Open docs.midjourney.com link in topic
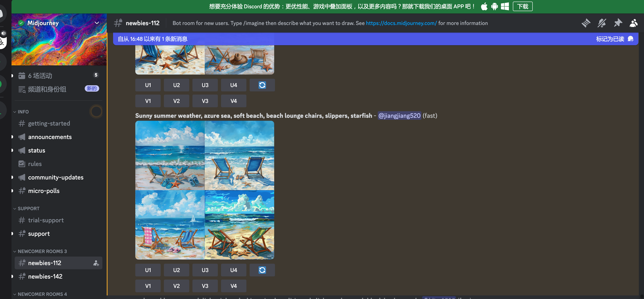 (x=401, y=23)
